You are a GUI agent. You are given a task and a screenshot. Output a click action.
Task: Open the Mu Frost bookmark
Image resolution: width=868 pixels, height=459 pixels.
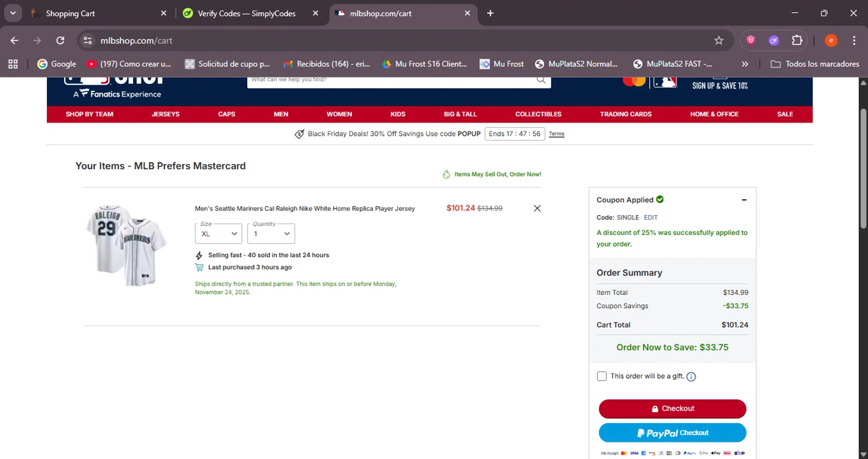pos(502,64)
